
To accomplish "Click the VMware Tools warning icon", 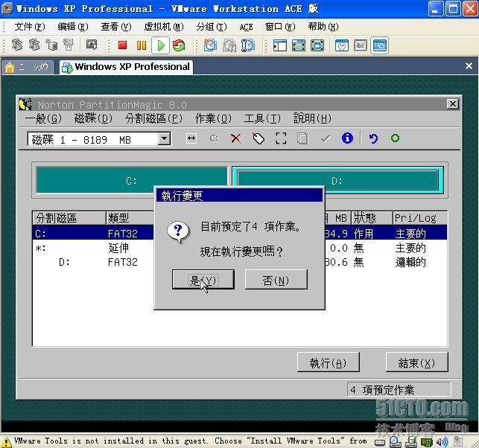I will pyautogui.click(x=6, y=441).
